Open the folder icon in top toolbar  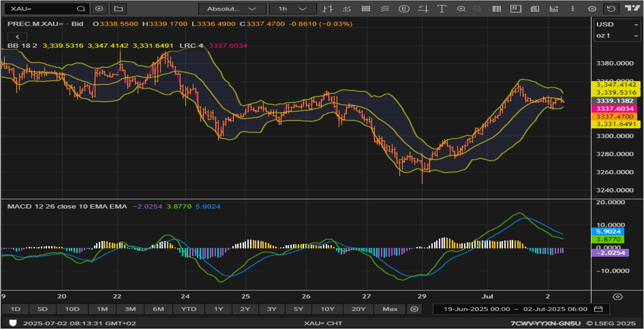click(118, 9)
